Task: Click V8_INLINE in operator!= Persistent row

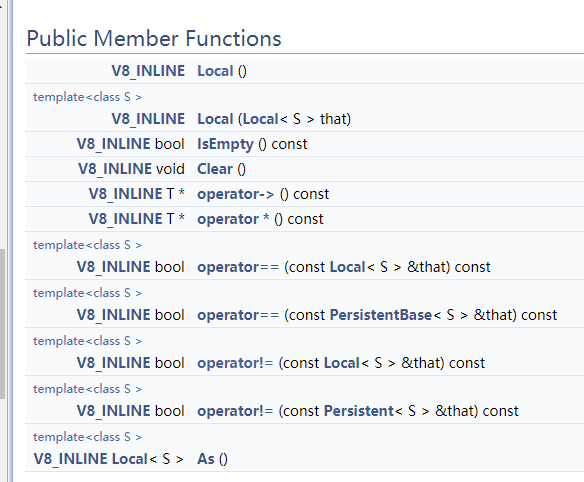Action: 114,411
